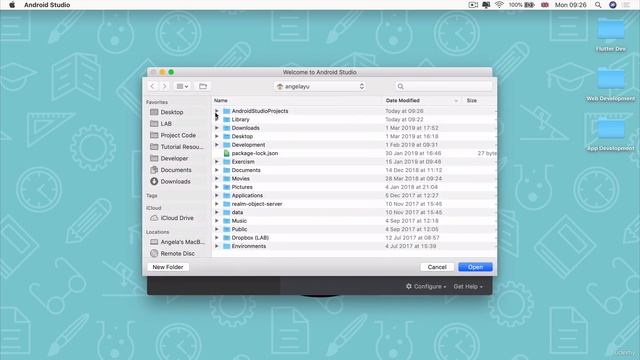Click the screen recording menu bar icon
The height and width of the screenshot is (360, 640).
[473, 5]
